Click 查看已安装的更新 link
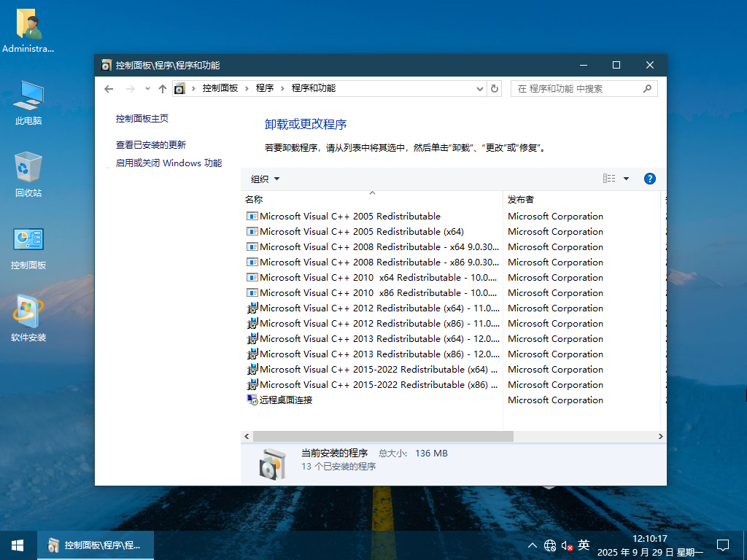This screenshot has width=747, height=560. [150, 144]
